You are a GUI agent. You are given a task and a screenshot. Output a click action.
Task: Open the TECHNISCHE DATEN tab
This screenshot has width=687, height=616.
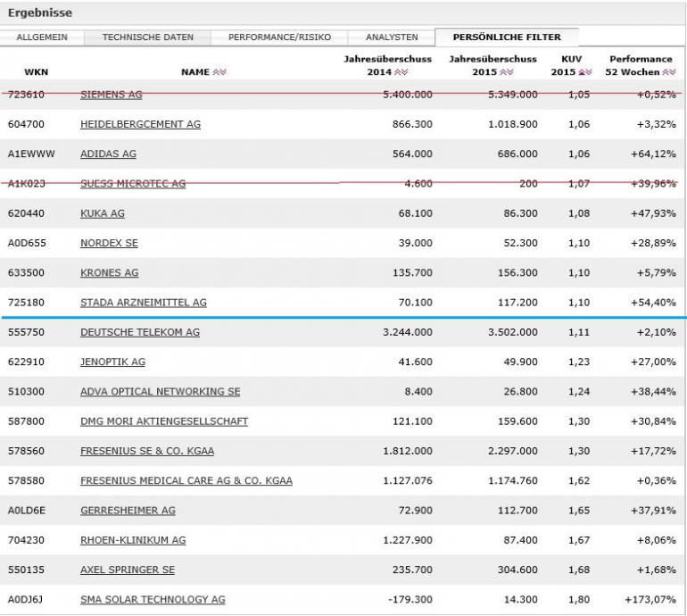[147, 37]
